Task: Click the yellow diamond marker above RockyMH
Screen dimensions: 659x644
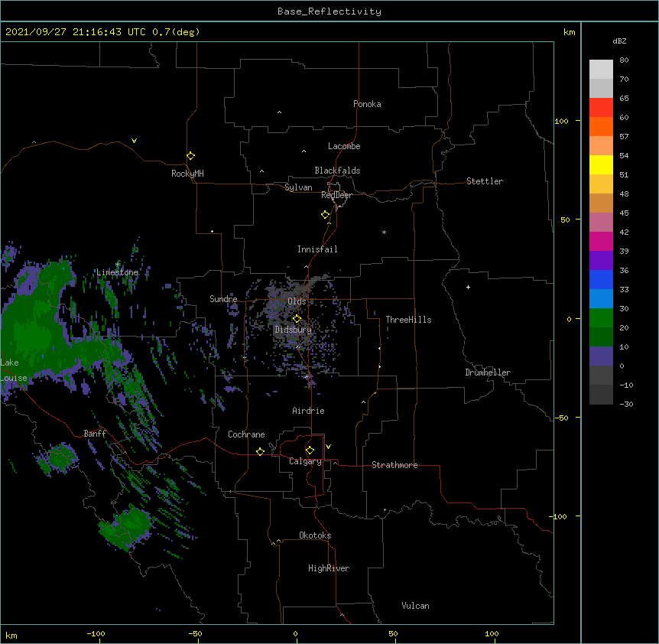Action: pyautogui.click(x=190, y=156)
